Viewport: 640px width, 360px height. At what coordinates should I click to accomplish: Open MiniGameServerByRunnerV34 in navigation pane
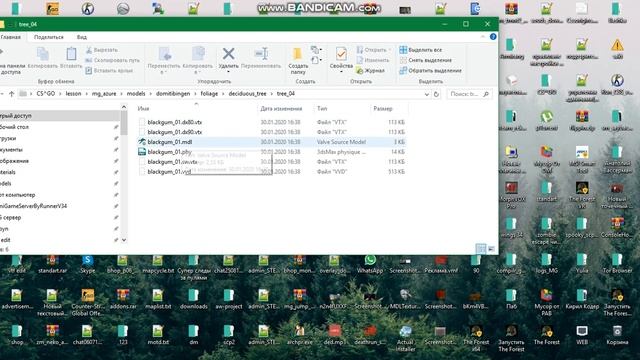(33, 206)
